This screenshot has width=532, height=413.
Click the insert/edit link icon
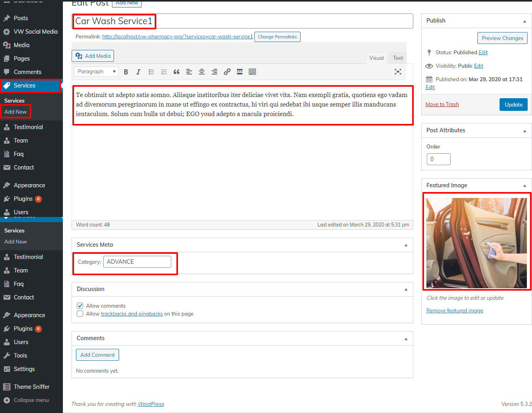(227, 72)
